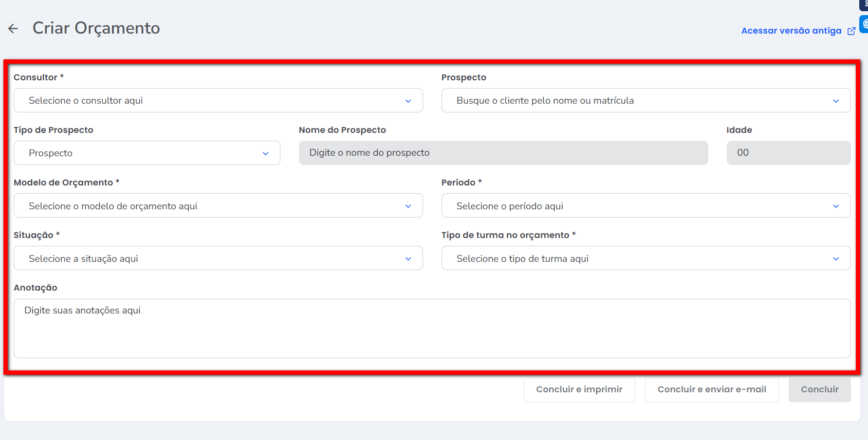Focus the Nome do Prospecto text field
868x440 pixels.
503,153
